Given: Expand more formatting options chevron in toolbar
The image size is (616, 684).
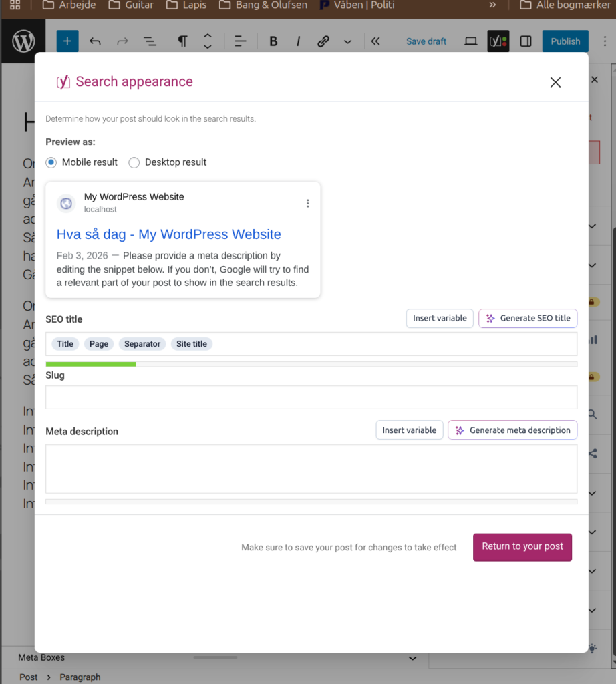Looking at the screenshot, I should (347, 41).
